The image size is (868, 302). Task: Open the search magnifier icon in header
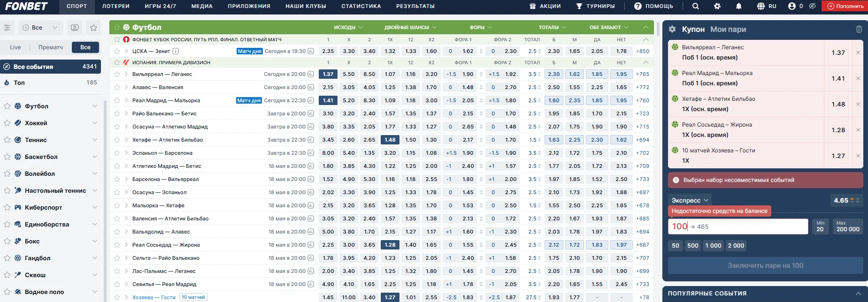(x=696, y=6)
